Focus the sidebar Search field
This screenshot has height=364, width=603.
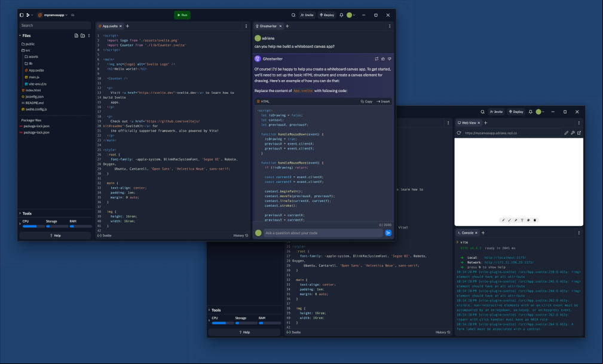(56, 25)
